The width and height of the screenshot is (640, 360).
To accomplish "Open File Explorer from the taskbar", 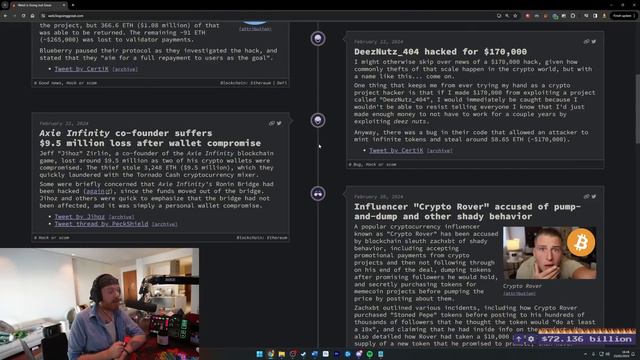I will pos(282,354).
